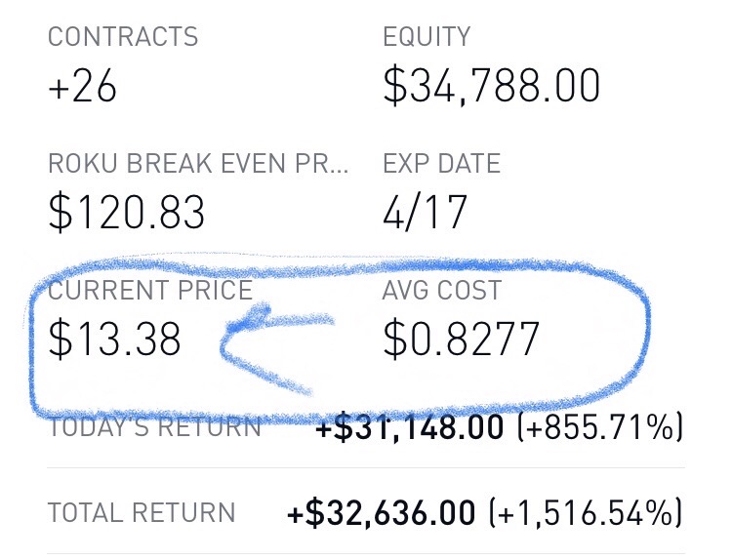Select the $13.38 current price value

(114, 339)
